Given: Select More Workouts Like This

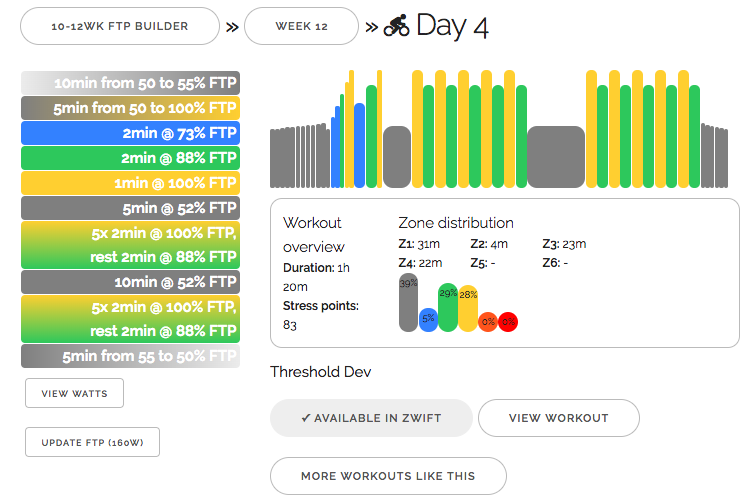Looking at the screenshot, I should [388, 476].
